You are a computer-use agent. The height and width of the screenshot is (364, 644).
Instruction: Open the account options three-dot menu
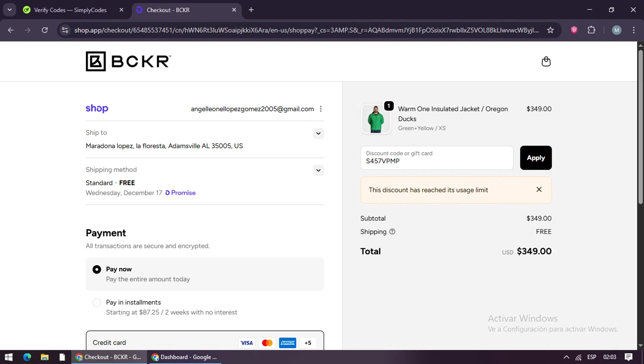321,109
